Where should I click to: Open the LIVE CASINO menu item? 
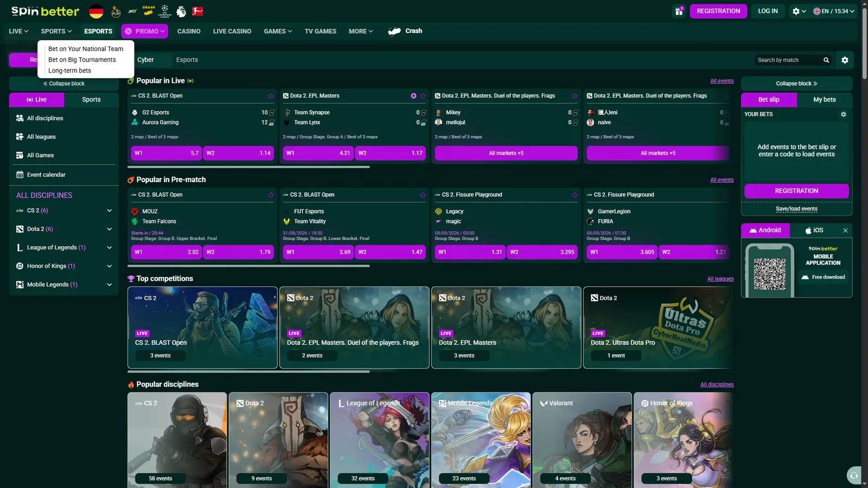232,31
